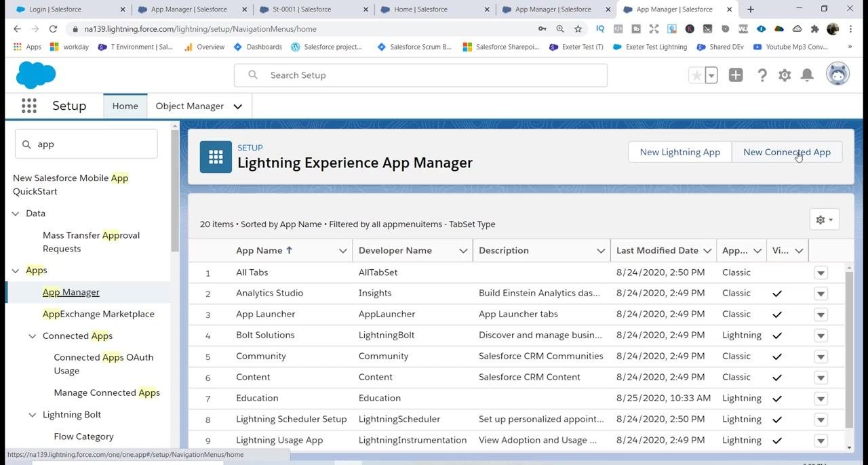Screen dimensions: 868x465
Task: Open row actions for Analytics Studio
Action: pos(821,294)
